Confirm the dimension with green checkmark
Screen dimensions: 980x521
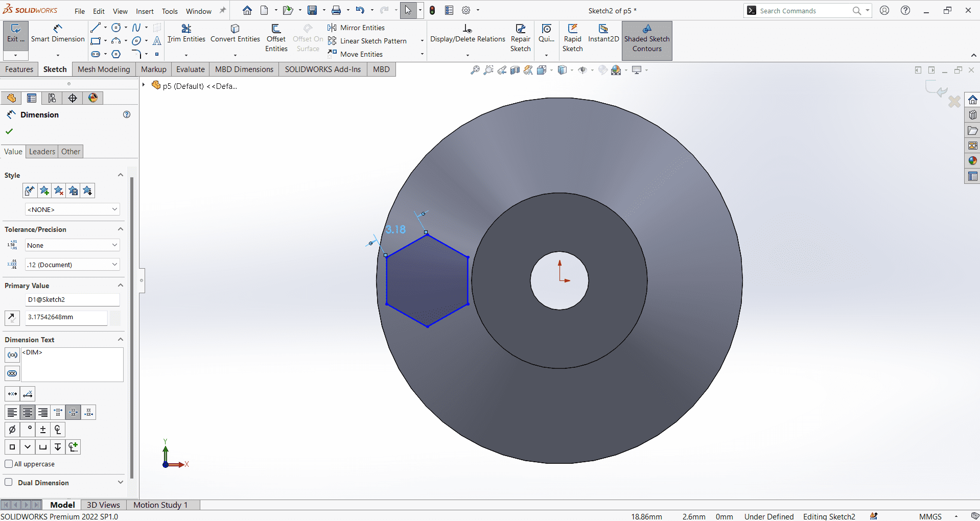tap(9, 131)
